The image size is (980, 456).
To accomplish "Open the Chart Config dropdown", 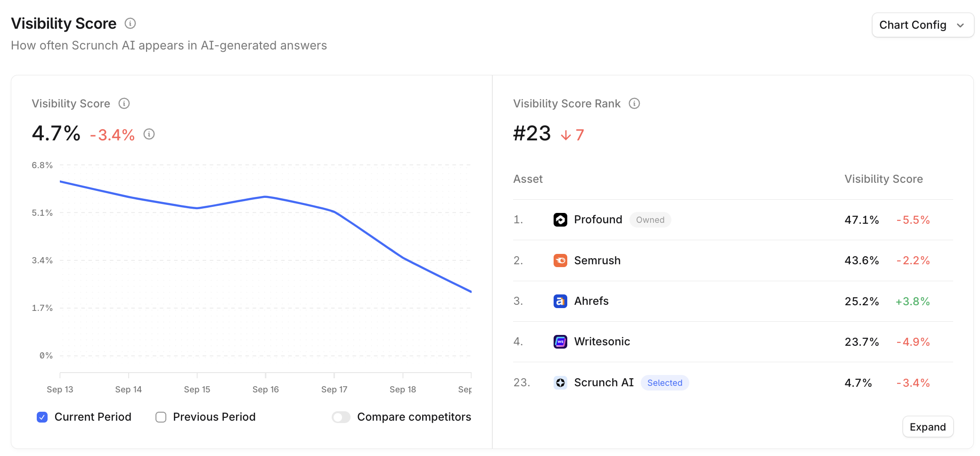I will (x=922, y=25).
